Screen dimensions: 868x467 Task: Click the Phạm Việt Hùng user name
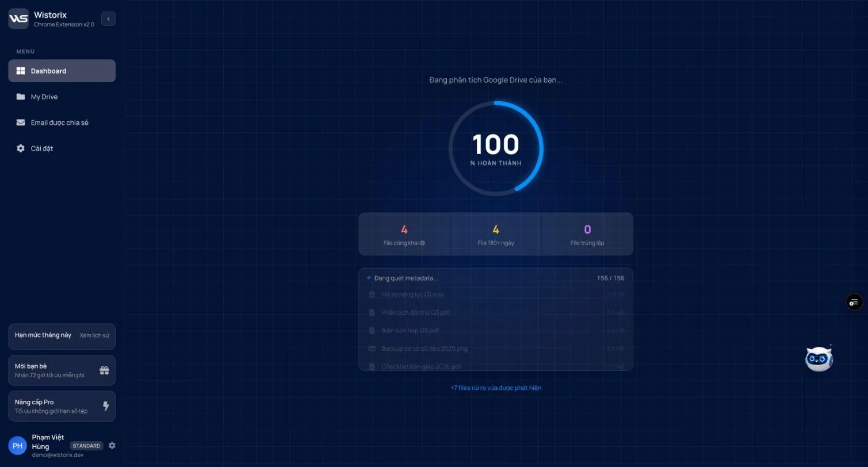[x=49, y=442]
